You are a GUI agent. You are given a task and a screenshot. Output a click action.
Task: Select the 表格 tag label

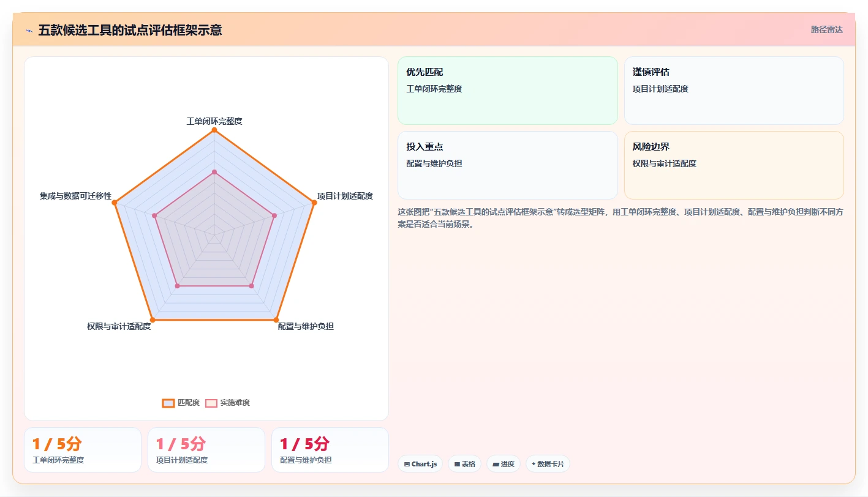coord(469,464)
